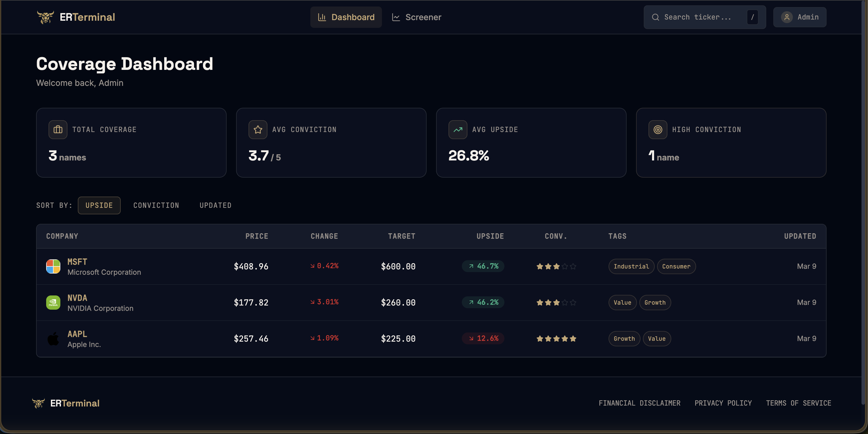Switch sorting to CONVICTION
Viewport: 868px width, 434px height.
click(156, 205)
